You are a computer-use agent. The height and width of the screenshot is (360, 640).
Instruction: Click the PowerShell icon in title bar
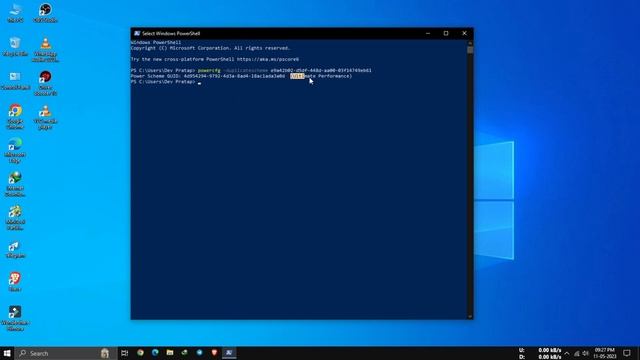(137, 33)
